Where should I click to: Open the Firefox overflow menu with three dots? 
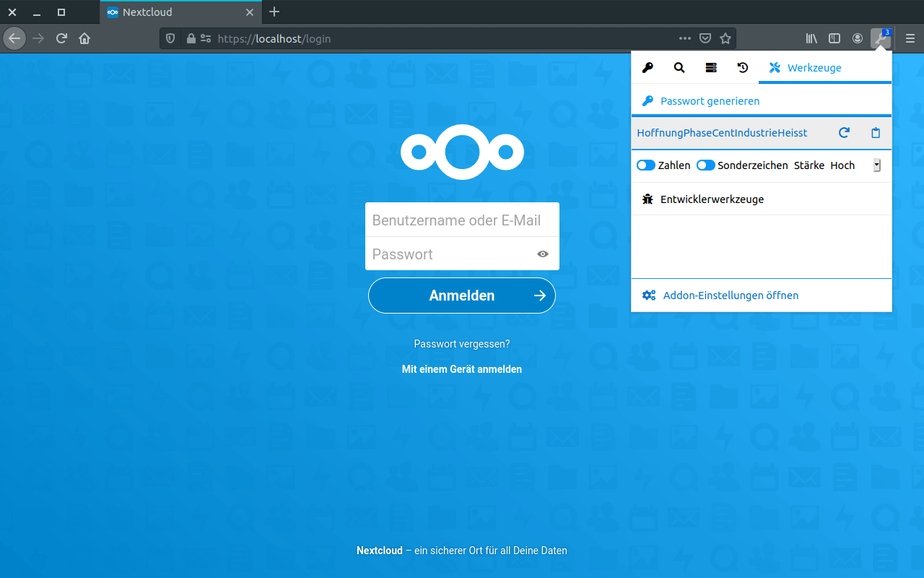coord(684,38)
